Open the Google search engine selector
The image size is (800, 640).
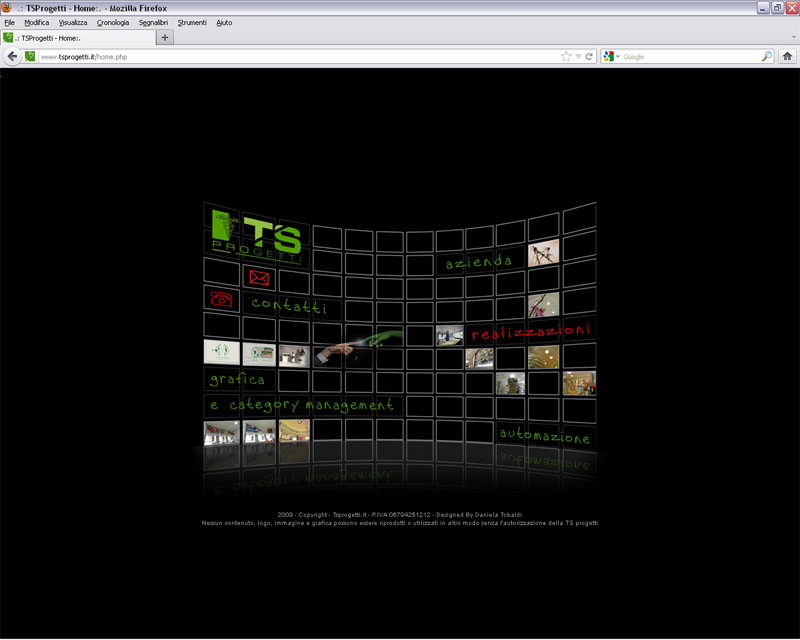(x=611, y=56)
